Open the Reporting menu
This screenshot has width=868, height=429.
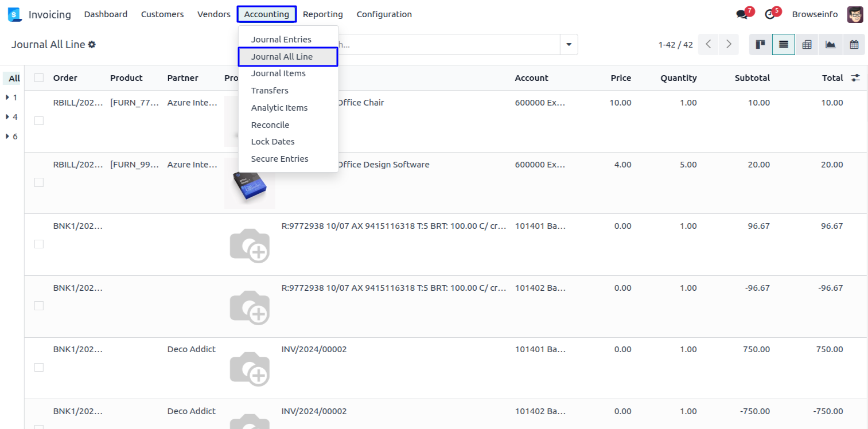323,14
